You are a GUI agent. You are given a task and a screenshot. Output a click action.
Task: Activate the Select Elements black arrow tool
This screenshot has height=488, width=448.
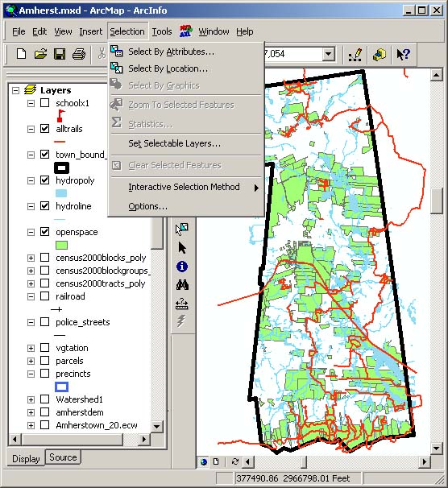182,248
